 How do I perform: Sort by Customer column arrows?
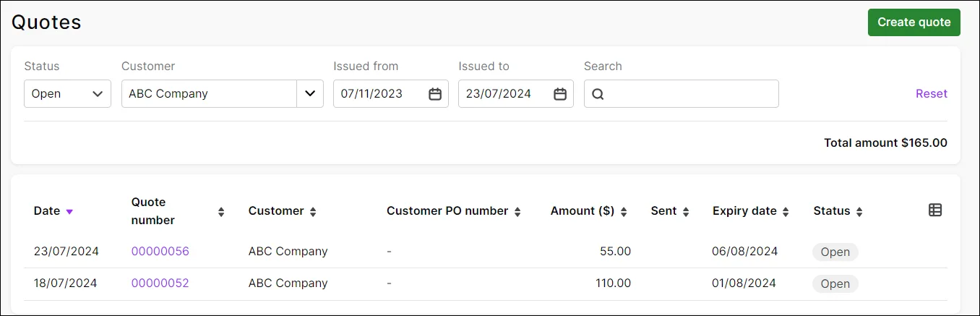click(x=313, y=212)
